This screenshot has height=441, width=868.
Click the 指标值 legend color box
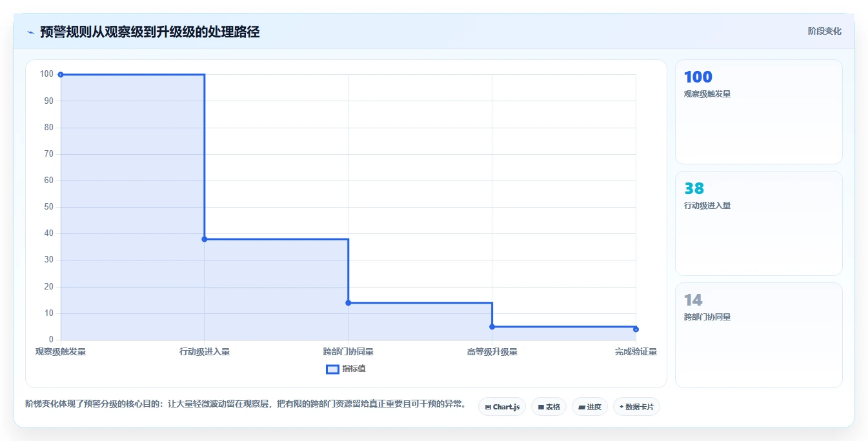(332, 369)
